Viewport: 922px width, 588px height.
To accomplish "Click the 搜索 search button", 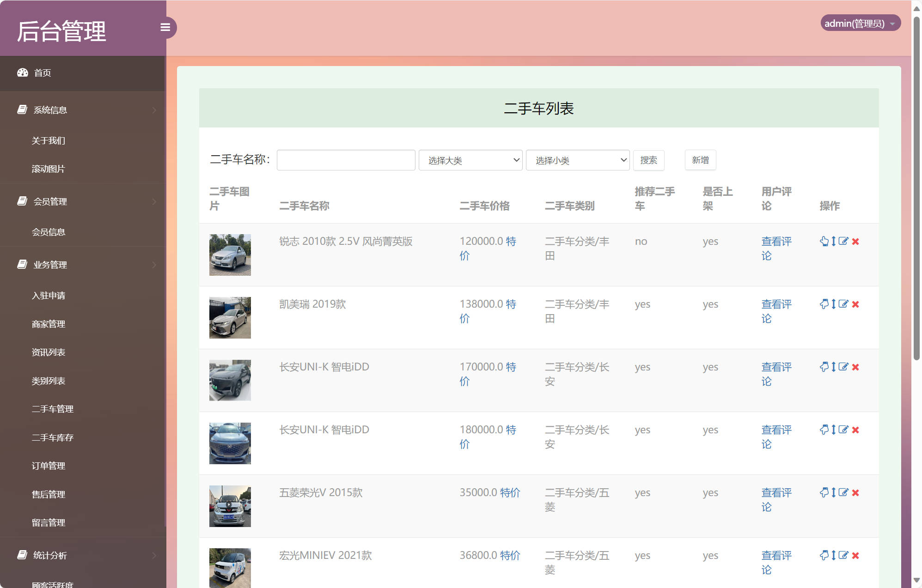I will pyautogui.click(x=649, y=160).
